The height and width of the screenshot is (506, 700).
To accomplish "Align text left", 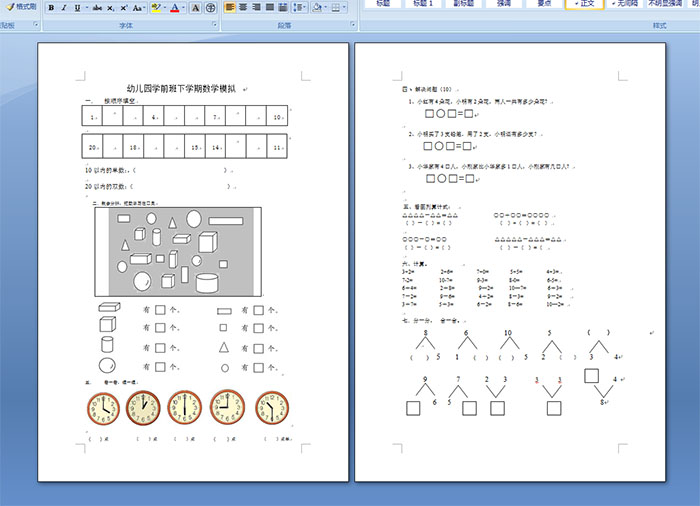I will [229, 7].
